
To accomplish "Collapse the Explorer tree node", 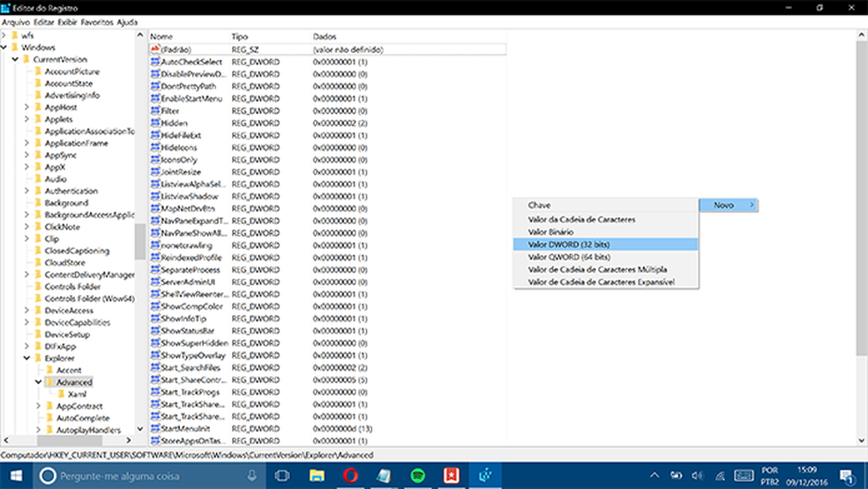I will pos(26,357).
